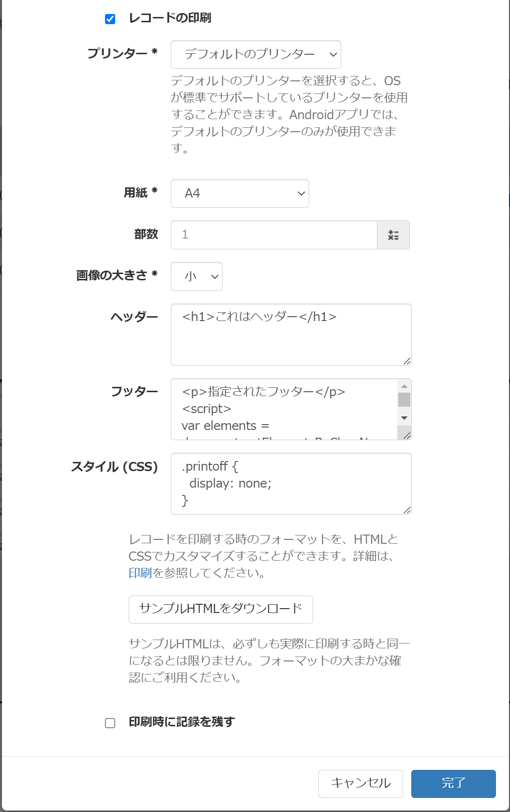Click サンプルHTMLをダウンロード button
The image size is (510, 812).
(x=221, y=610)
